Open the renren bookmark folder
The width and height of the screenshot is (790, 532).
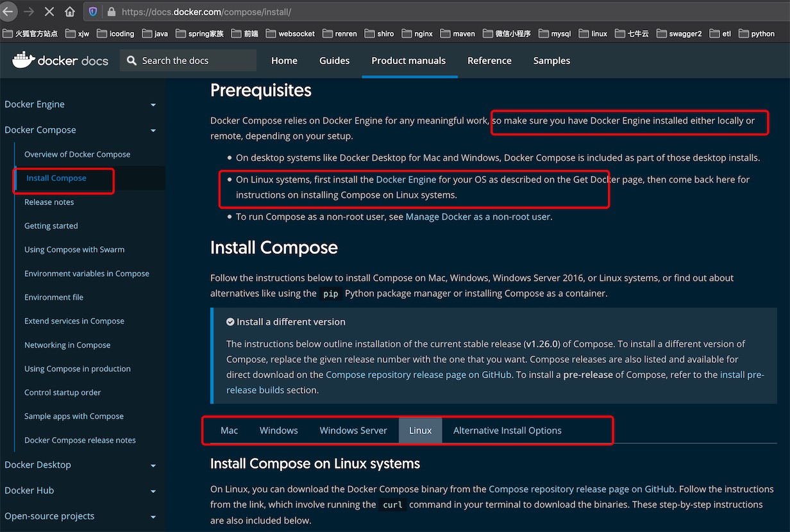(339, 33)
